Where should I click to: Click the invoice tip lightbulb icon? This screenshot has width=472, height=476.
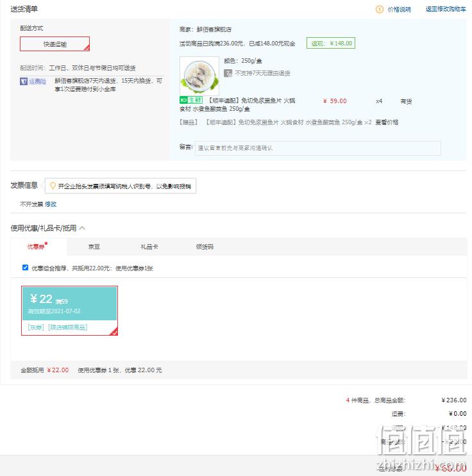click(53, 186)
